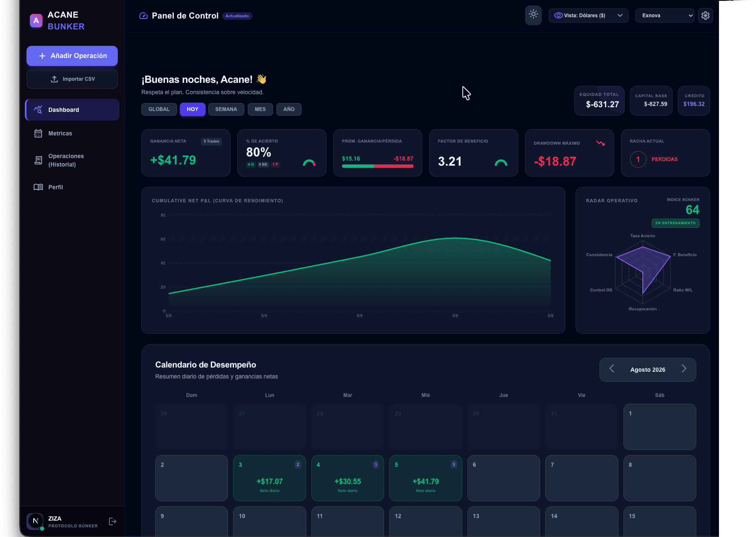Screen dimensions: 756x537
Task: Open the Dashboard menu item
Action: [72, 110]
